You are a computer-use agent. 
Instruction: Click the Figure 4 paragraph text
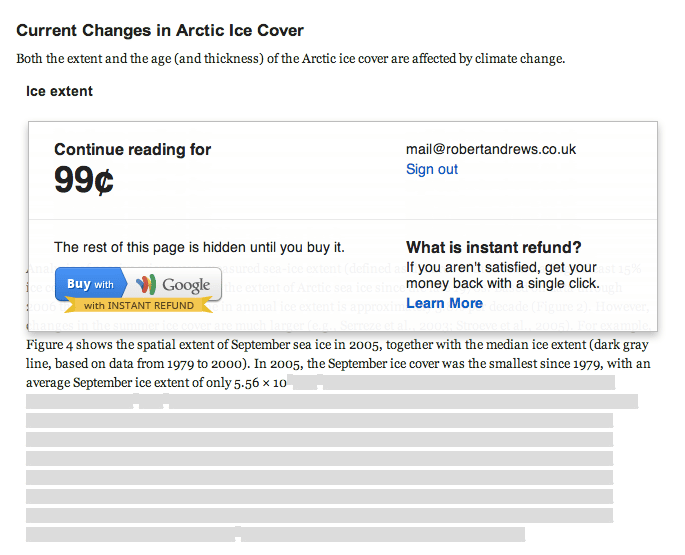tap(337, 345)
